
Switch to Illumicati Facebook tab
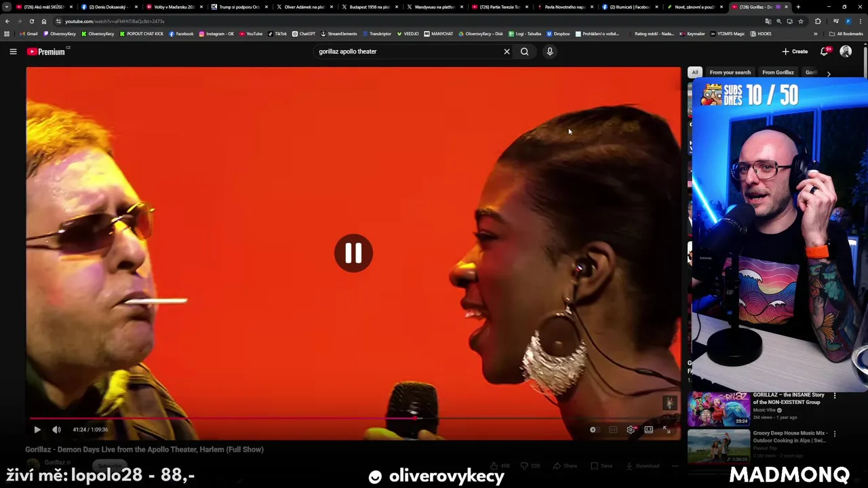click(629, 7)
